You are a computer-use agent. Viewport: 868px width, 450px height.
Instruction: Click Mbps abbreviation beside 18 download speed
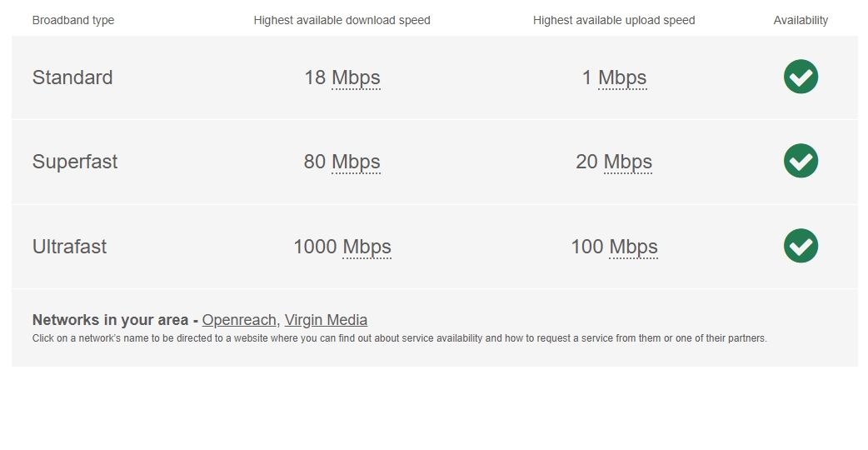[356, 78]
